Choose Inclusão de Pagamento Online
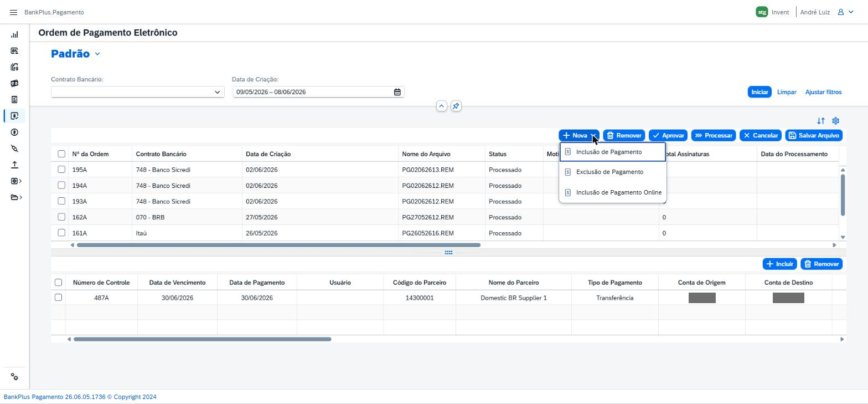This screenshot has width=868, height=404. 612,192
